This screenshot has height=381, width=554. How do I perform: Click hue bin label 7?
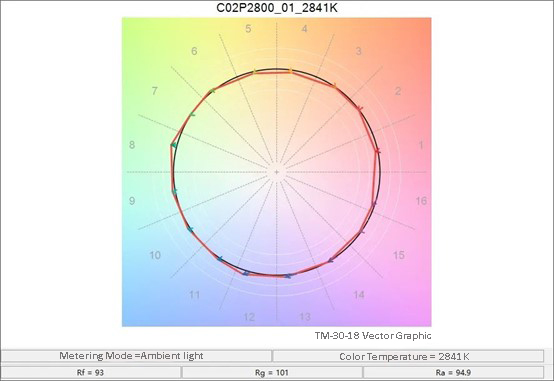point(154,91)
